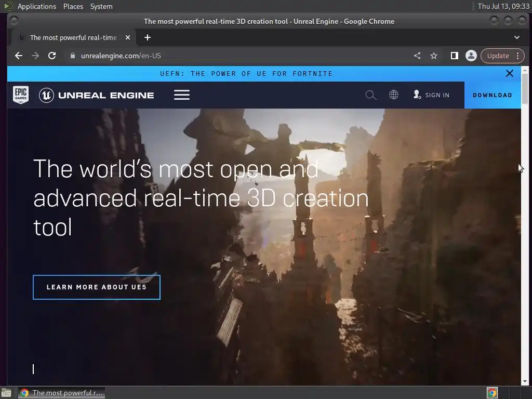Open a new tab

tap(147, 37)
